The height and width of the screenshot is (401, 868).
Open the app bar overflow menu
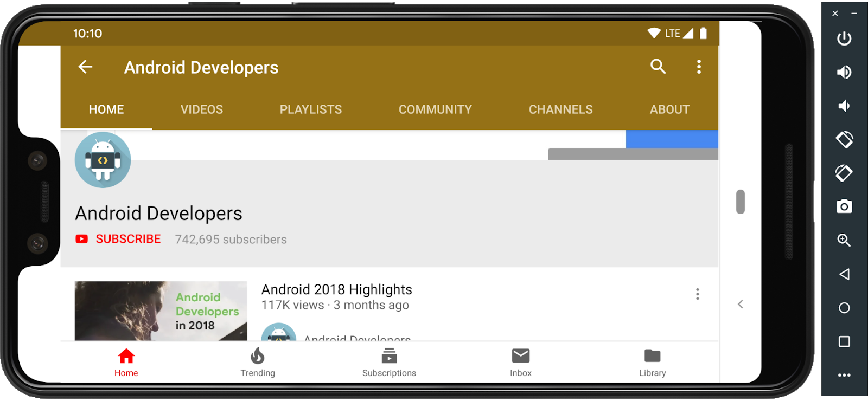(699, 67)
